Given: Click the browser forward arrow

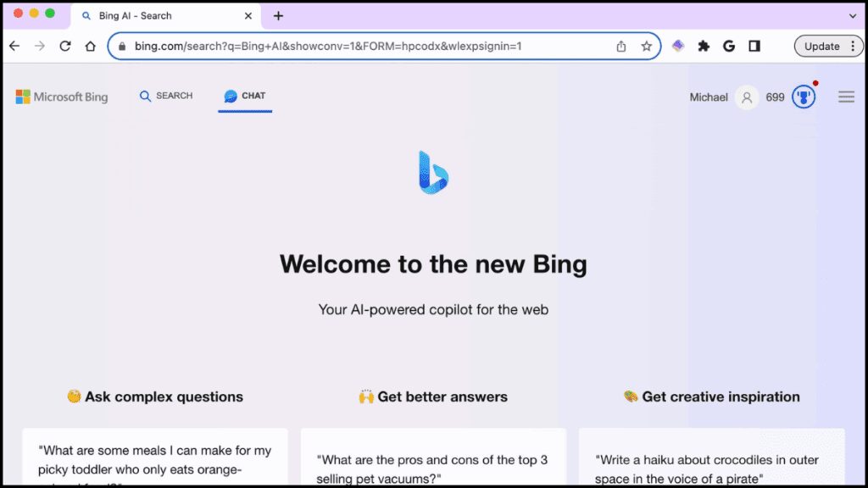Looking at the screenshot, I should 39,46.
